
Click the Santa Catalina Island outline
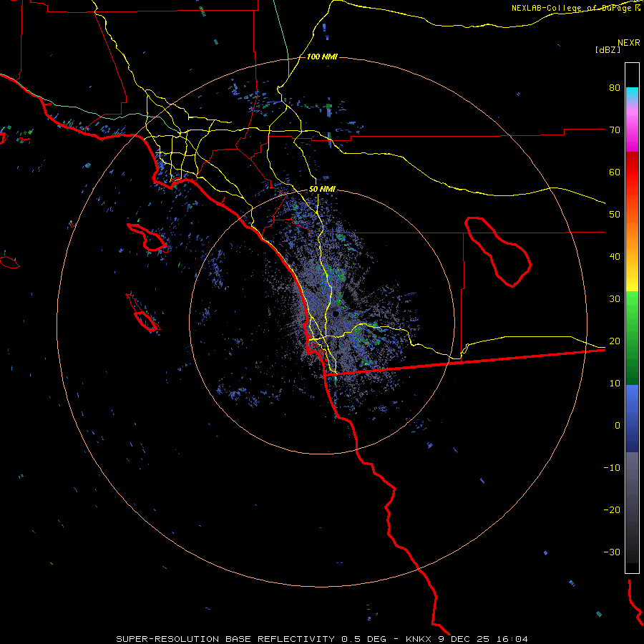point(147,238)
